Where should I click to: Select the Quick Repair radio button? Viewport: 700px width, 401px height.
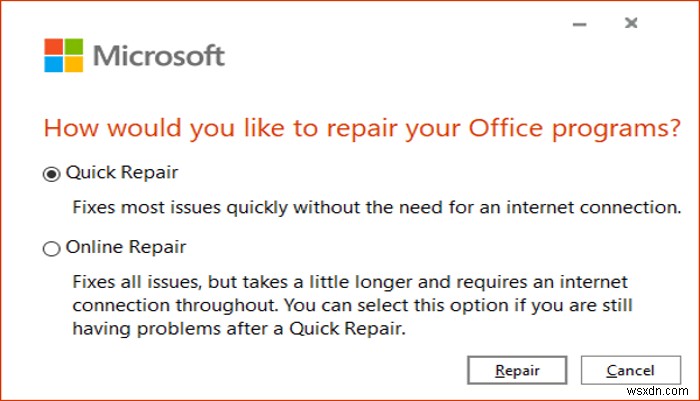pos(51,173)
